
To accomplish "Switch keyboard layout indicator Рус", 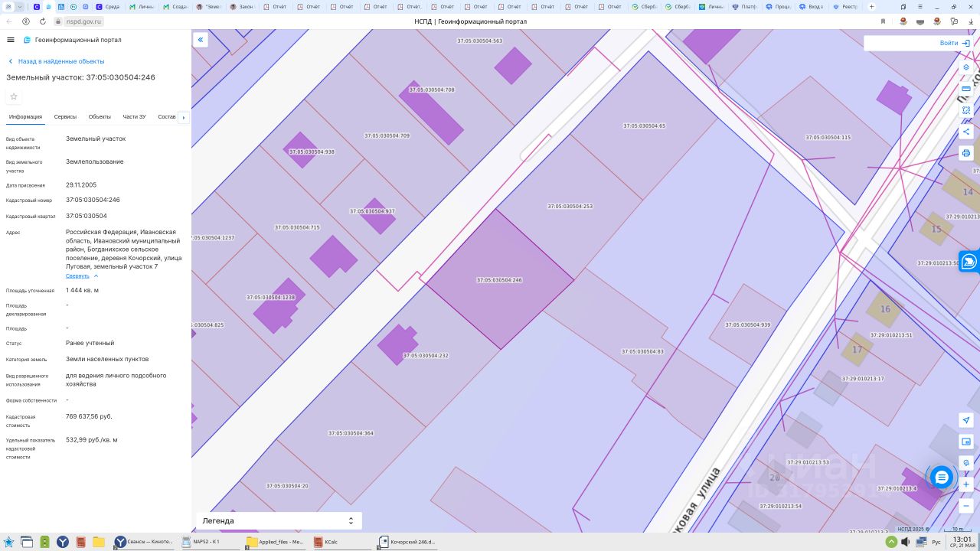I will click(936, 542).
